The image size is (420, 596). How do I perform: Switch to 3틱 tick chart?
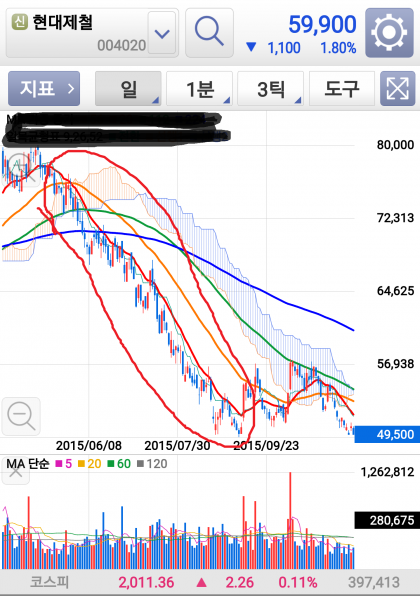click(x=271, y=89)
